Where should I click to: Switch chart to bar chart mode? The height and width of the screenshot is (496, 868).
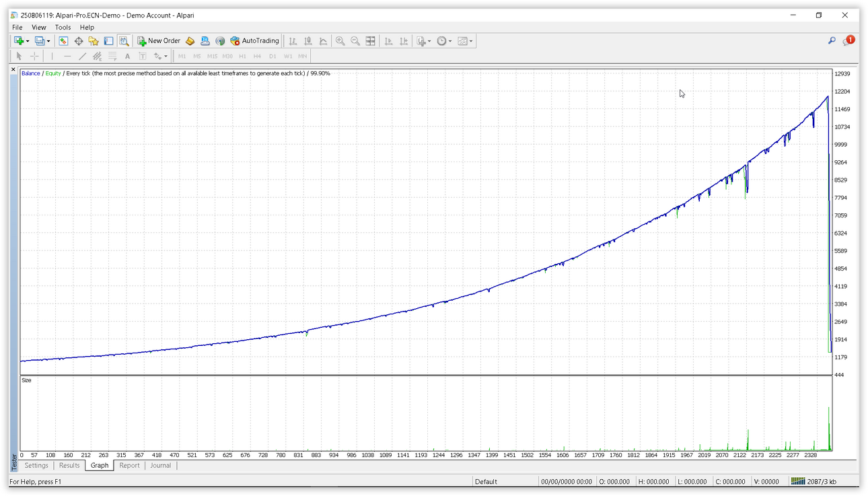(x=293, y=41)
